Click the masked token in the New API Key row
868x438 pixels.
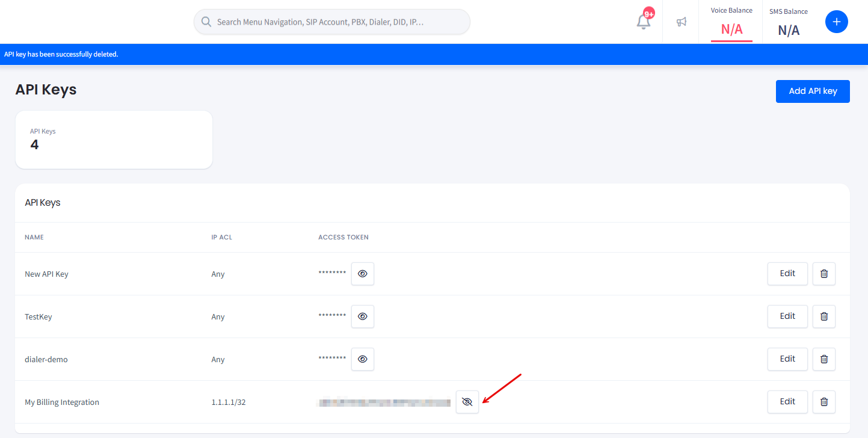pos(332,273)
